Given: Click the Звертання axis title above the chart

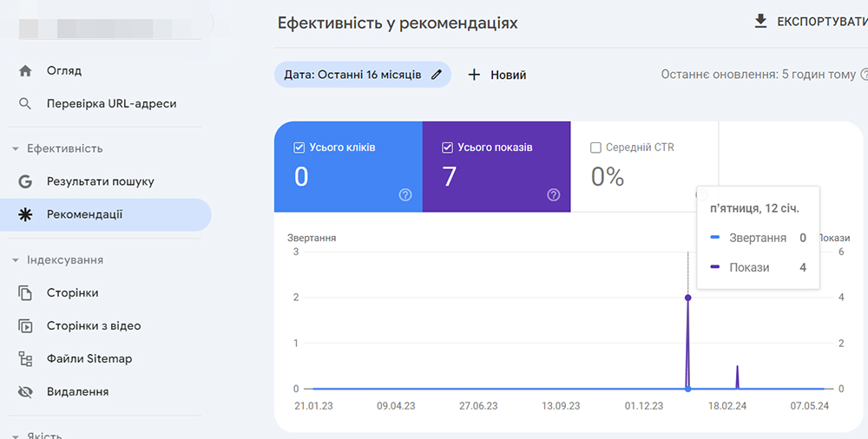Looking at the screenshot, I should (x=312, y=238).
